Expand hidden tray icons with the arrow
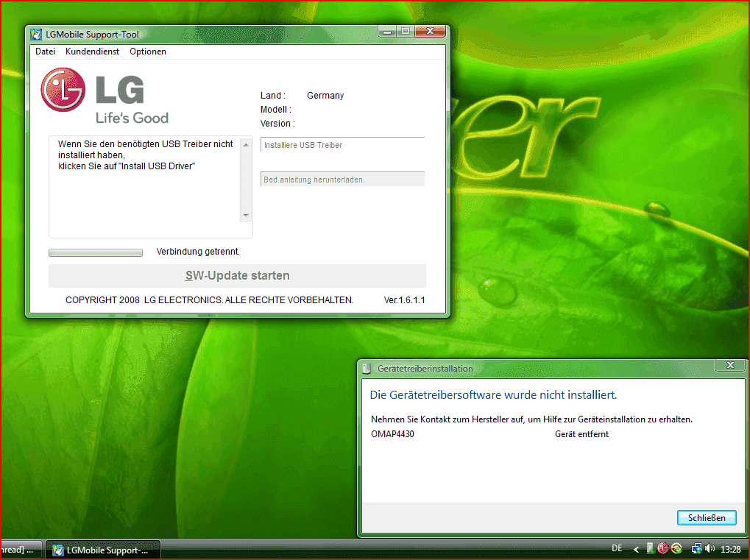The width and height of the screenshot is (750, 560). tap(636, 550)
